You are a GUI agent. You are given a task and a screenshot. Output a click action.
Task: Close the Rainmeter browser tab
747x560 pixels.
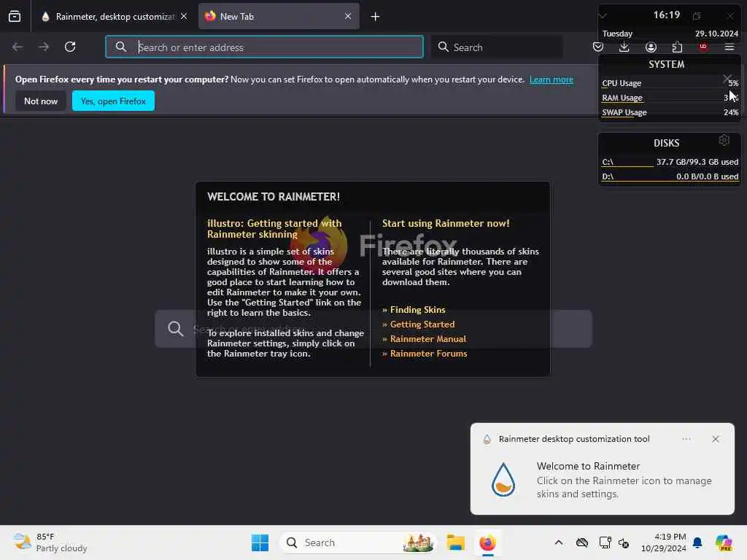click(x=184, y=17)
